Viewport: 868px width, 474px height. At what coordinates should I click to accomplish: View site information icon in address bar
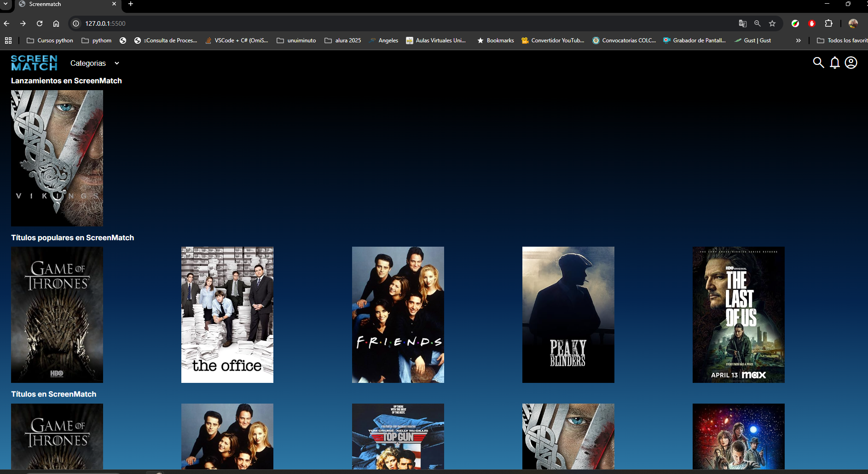pyautogui.click(x=76, y=23)
